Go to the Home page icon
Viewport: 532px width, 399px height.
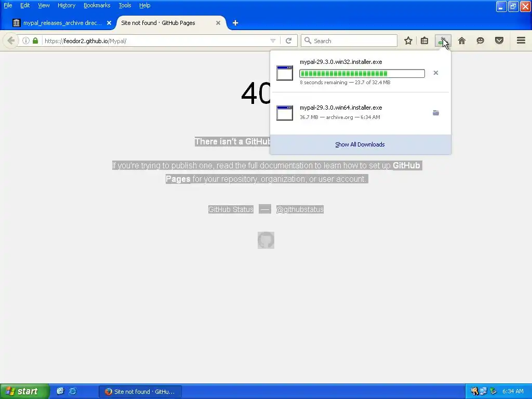point(462,41)
